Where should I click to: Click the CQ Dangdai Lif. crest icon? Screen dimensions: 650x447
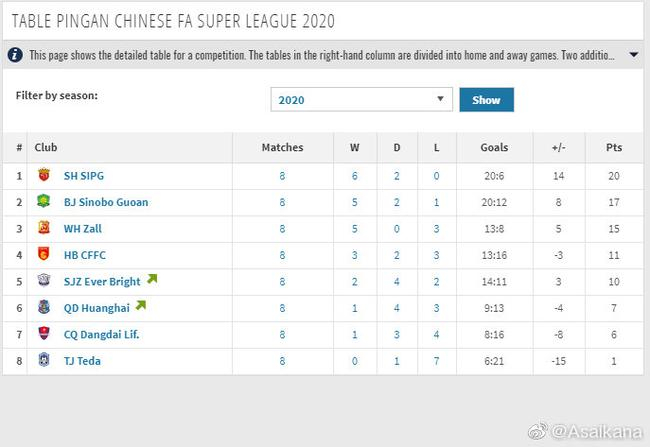(x=42, y=334)
